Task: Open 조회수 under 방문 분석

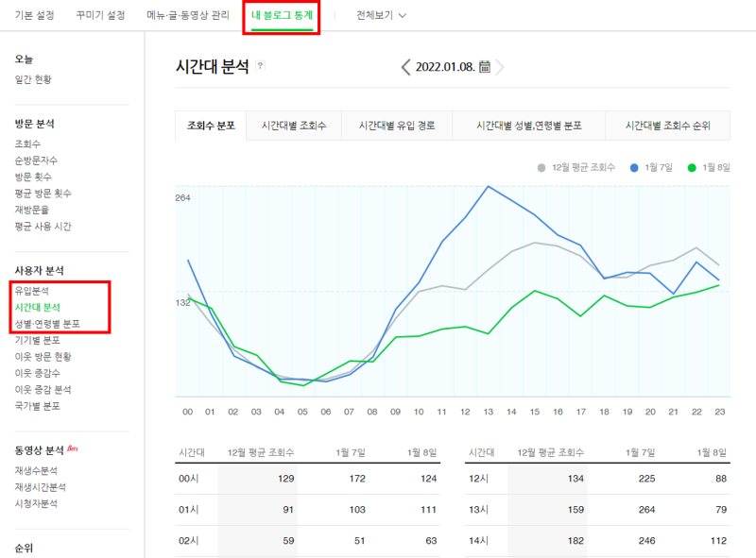Action: (27, 144)
